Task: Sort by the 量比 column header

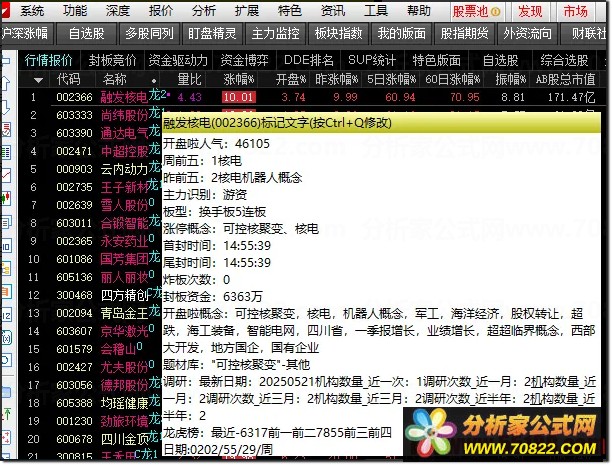Action: 189,80
